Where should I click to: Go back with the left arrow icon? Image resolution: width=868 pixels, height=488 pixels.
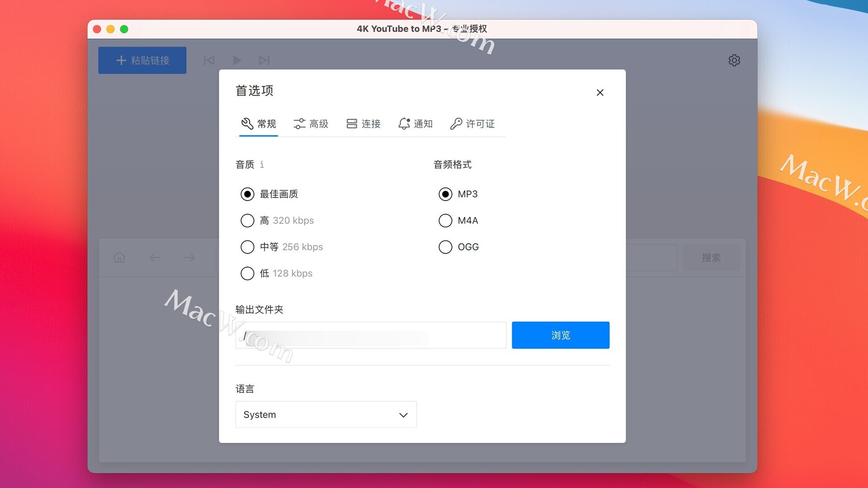point(155,258)
